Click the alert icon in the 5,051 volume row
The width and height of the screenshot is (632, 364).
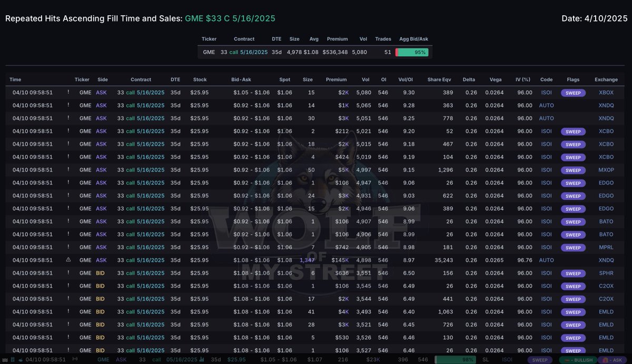(68, 118)
